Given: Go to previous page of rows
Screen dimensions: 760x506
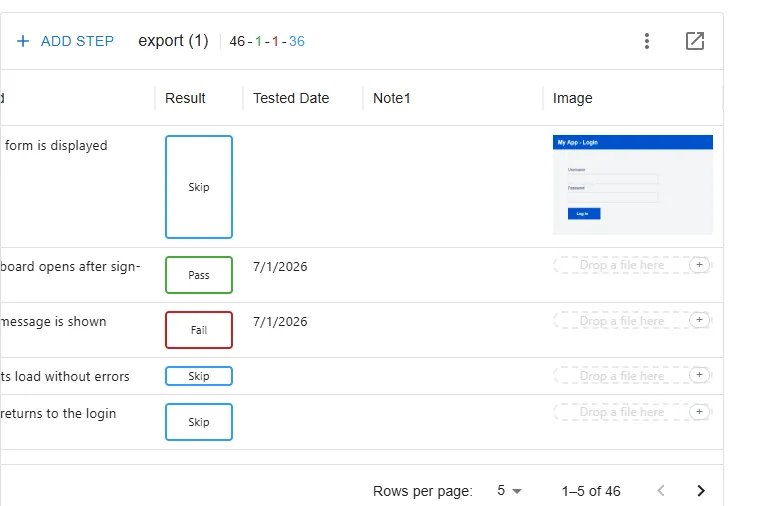Looking at the screenshot, I should pos(661,490).
